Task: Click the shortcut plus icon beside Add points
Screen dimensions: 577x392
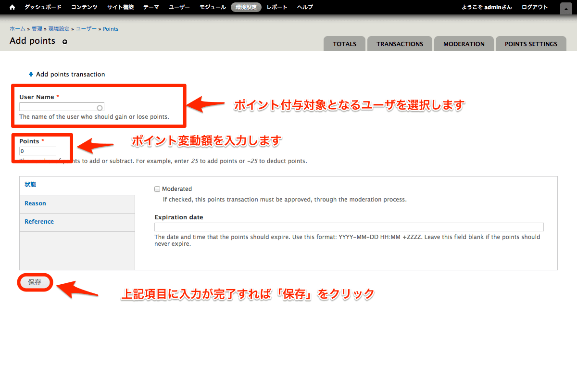Action: (65, 42)
